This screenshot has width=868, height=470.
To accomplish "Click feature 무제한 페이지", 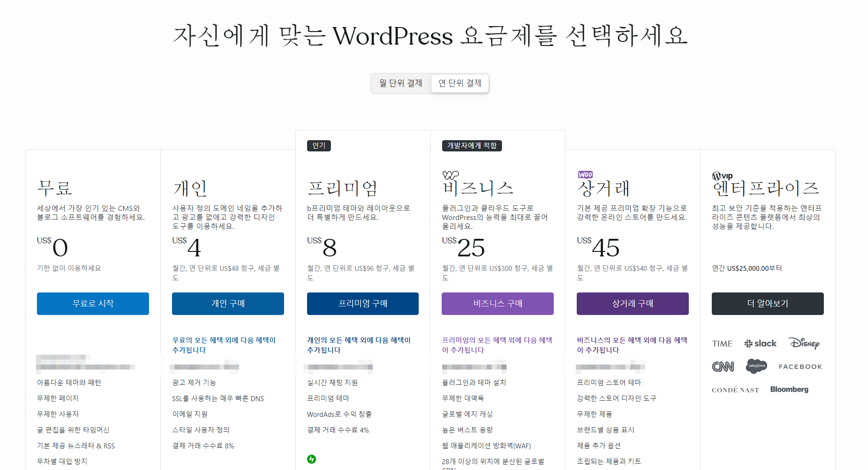I will 58,398.
